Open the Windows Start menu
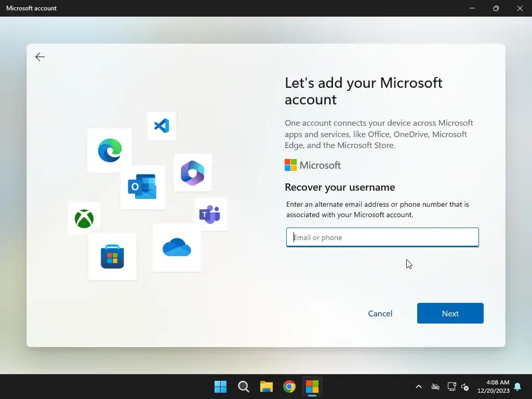The image size is (532, 399). (220, 387)
